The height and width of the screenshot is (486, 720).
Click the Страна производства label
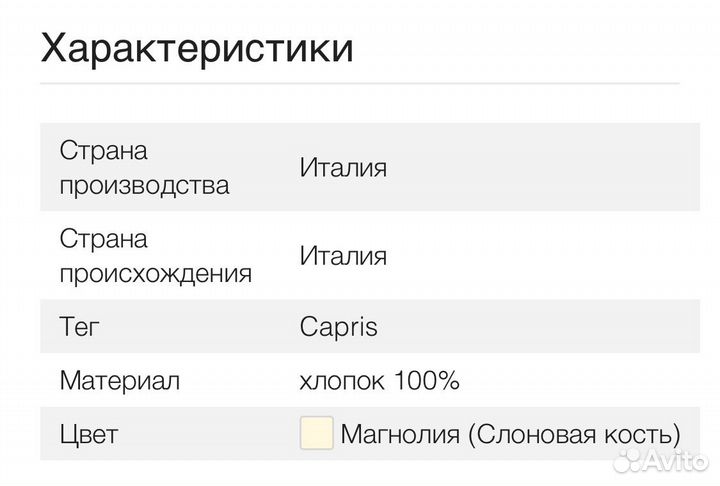click(144, 168)
